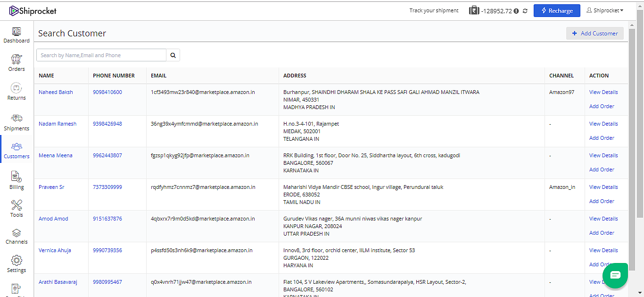Add Order for Praveen Sr
This screenshot has width=644, height=297.
pos(602,201)
